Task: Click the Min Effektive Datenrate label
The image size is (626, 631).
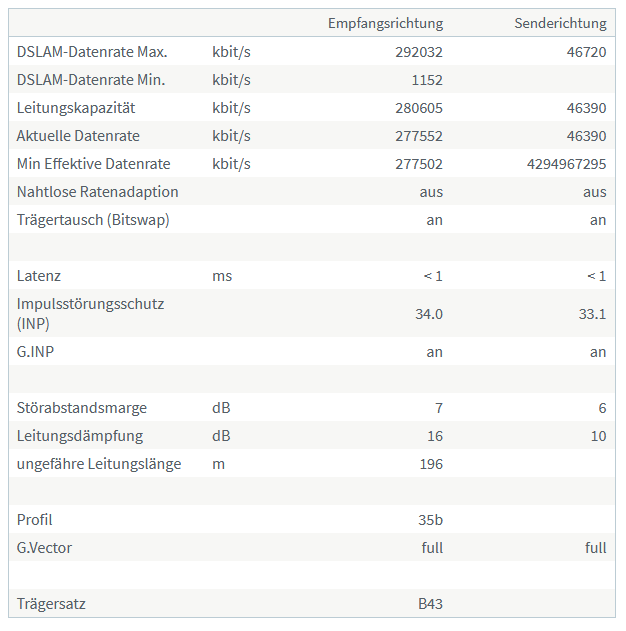Action: coord(93,164)
